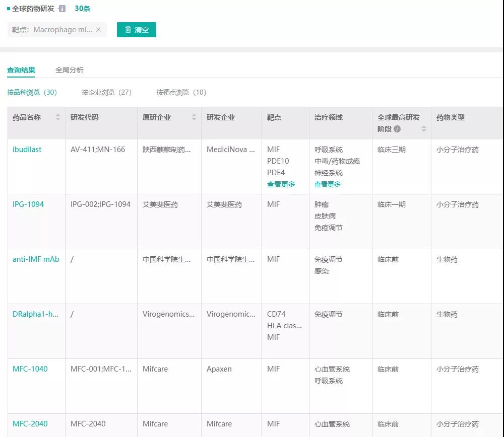504x437 pixels.
Task: Click the info icon beside 全球药物研发
Action: coord(62,9)
